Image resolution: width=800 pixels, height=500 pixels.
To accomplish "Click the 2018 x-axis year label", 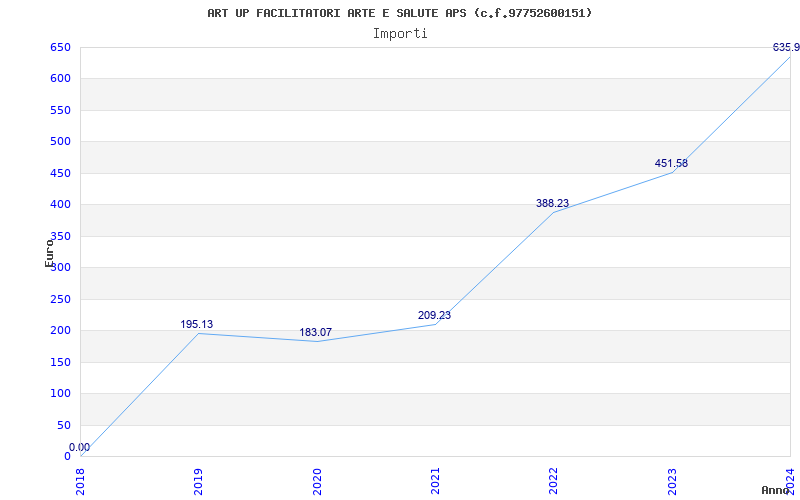I will [81, 480].
